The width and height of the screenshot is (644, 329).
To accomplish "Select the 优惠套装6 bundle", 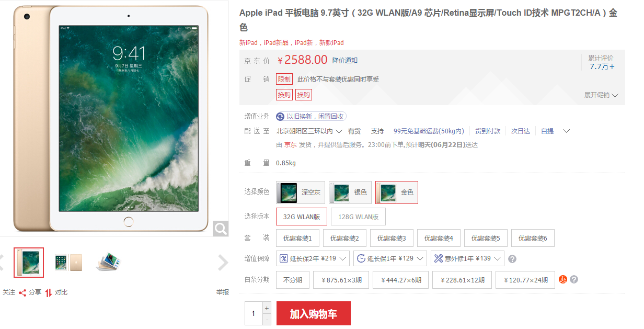I will pos(533,238).
